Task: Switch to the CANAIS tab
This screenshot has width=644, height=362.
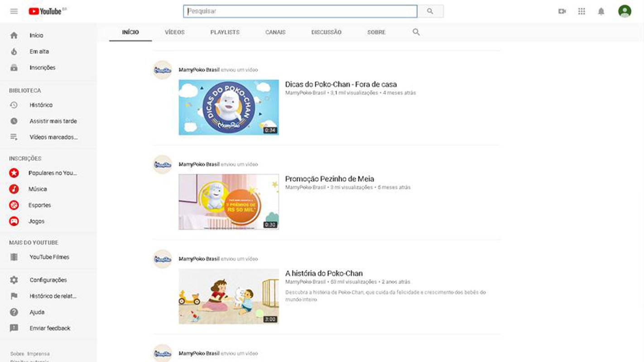Action: (x=275, y=32)
